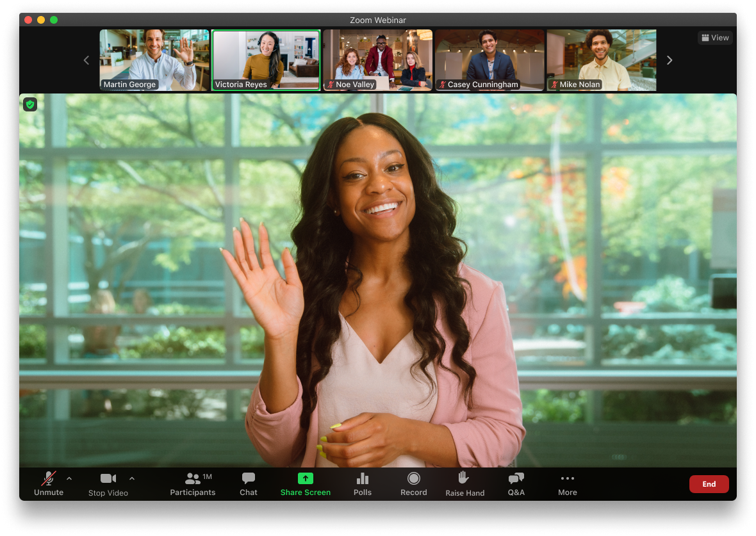The height and width of the screenshot is (536, 756).
Task: Show next participants with right arrow
Action: [x=669, y=60]
